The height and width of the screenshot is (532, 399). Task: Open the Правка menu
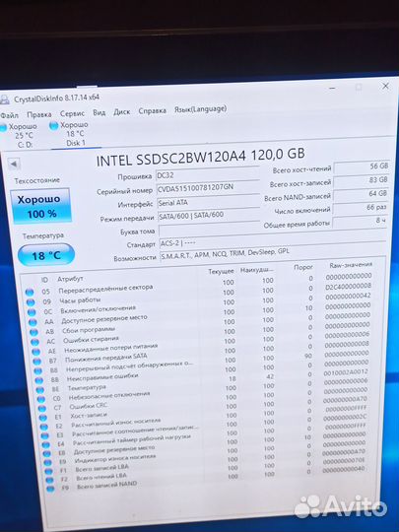[39, 114]
